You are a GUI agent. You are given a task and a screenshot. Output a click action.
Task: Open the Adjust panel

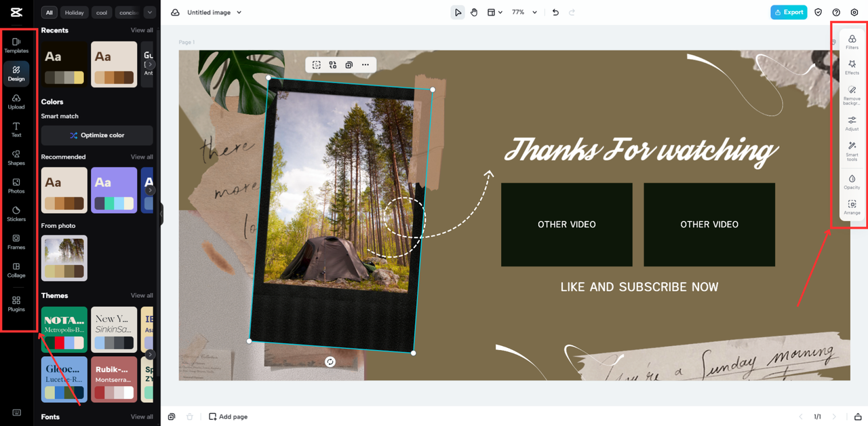click(852, 123)
